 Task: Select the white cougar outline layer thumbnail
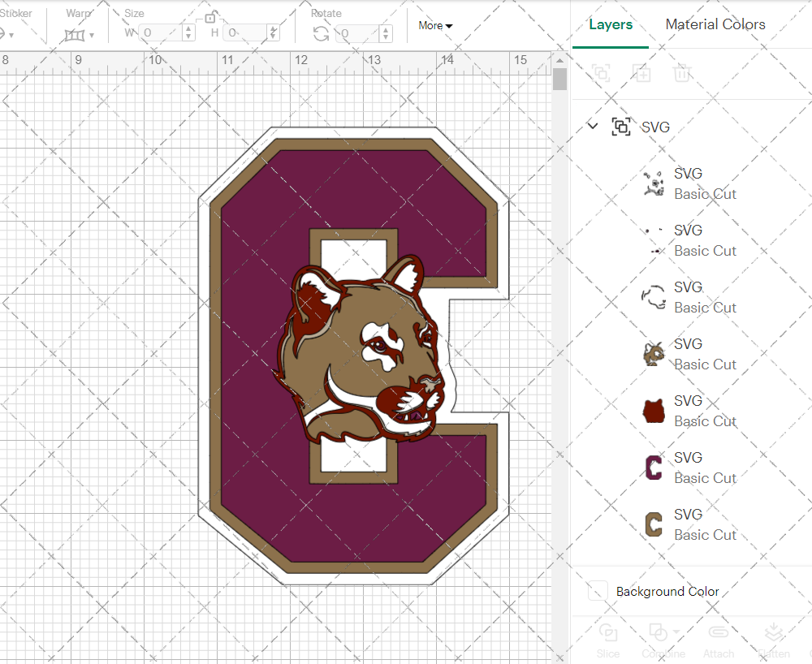coord(654,297)
